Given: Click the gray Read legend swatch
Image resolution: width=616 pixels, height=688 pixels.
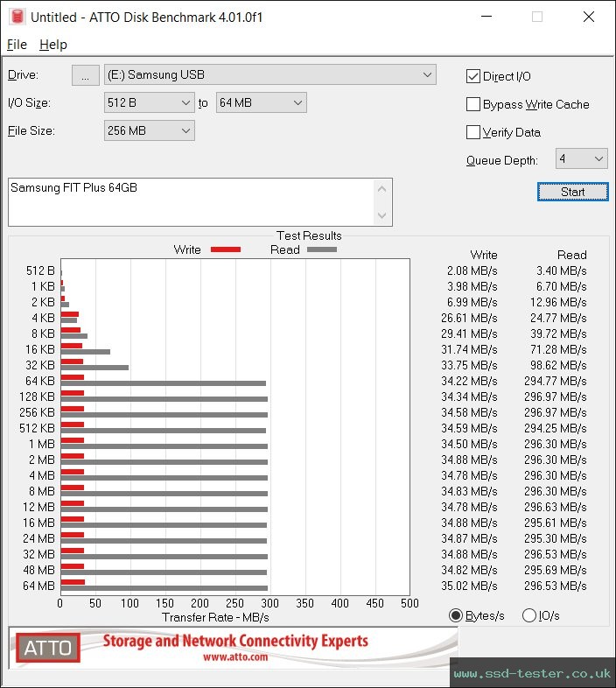Looking at the screenshot, I should pos(322,249).
